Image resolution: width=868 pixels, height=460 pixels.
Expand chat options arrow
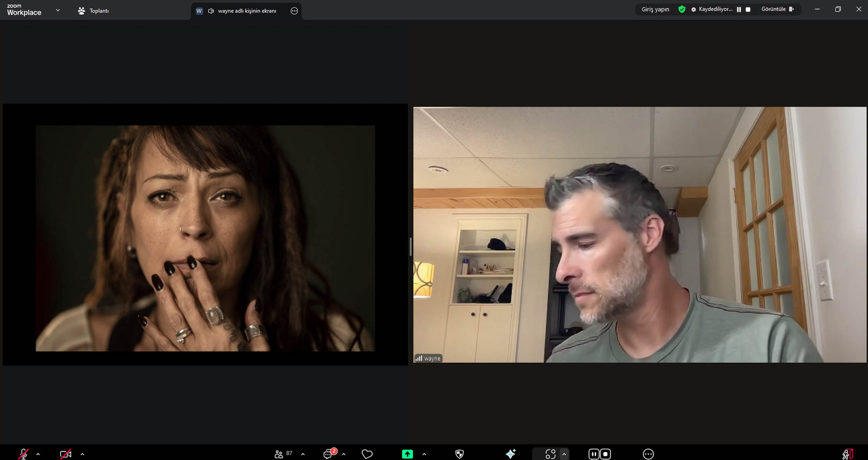click(x=344, y=454)
